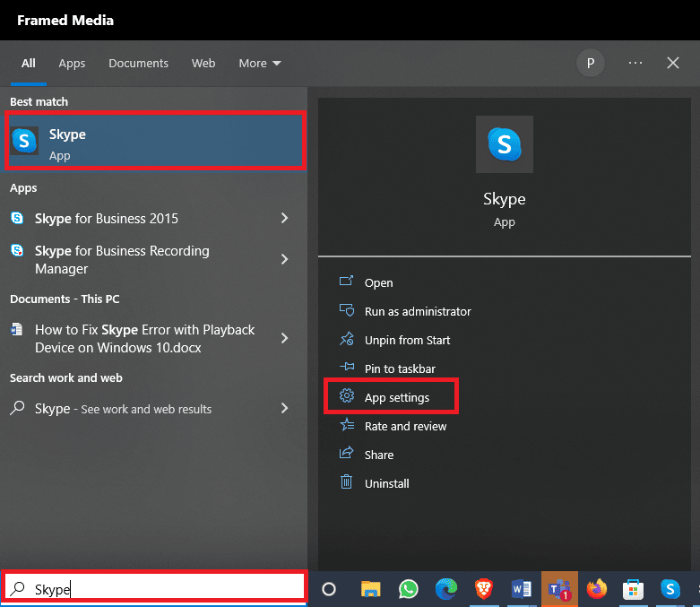The width and height of the screenshot is (700, 607).
Task: Open WhatsApp from taskbar
Action: (x=409, y=589)
